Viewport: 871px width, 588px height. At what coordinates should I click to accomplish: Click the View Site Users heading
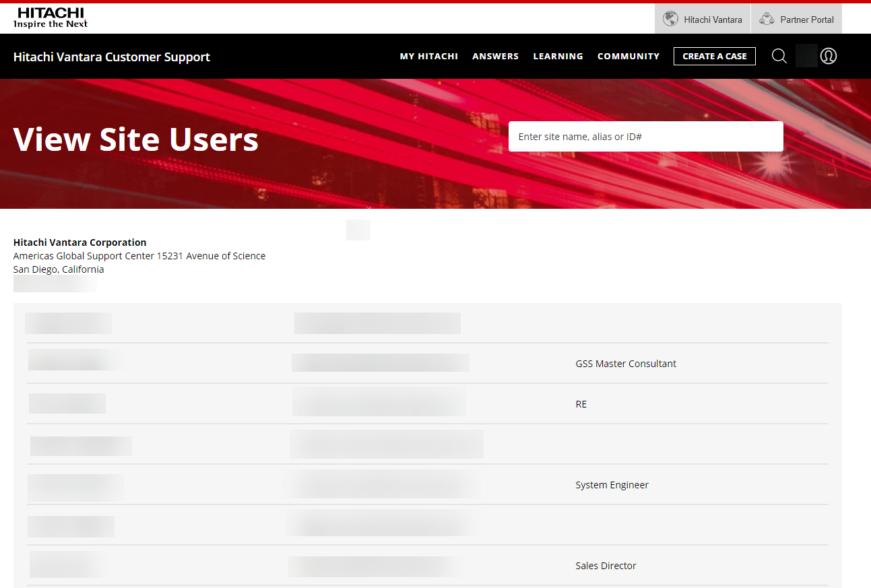tap(136, 139)
